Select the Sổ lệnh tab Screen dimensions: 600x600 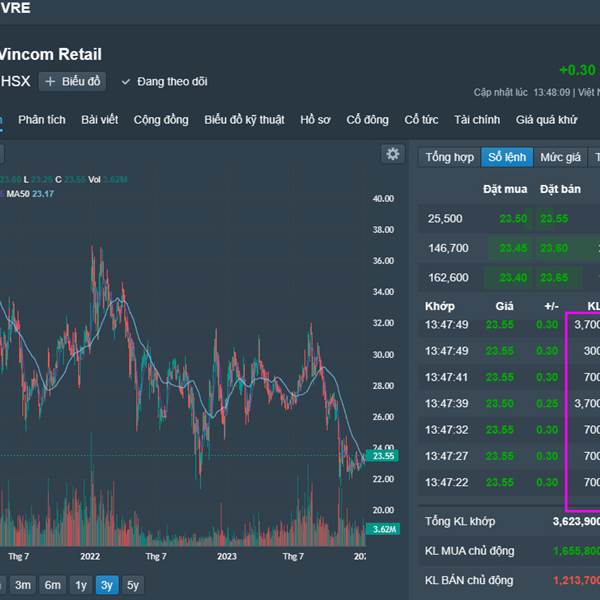507,157
